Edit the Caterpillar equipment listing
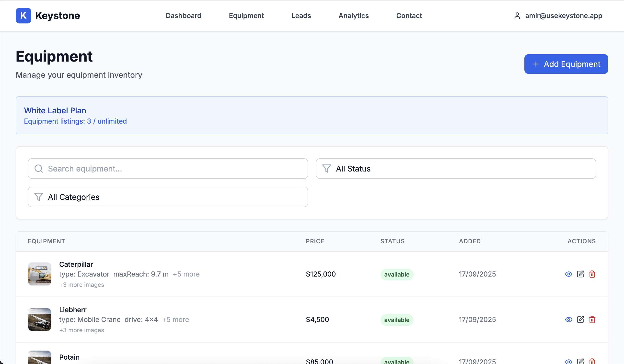Viewport: 624px width, 364px height. pyautogui.click(x=580, y=274)
